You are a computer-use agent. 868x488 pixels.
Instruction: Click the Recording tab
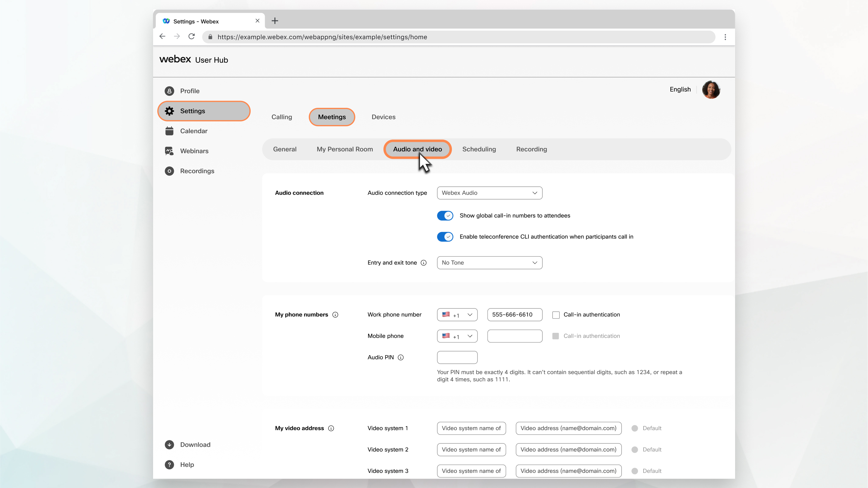coord(531,149)
